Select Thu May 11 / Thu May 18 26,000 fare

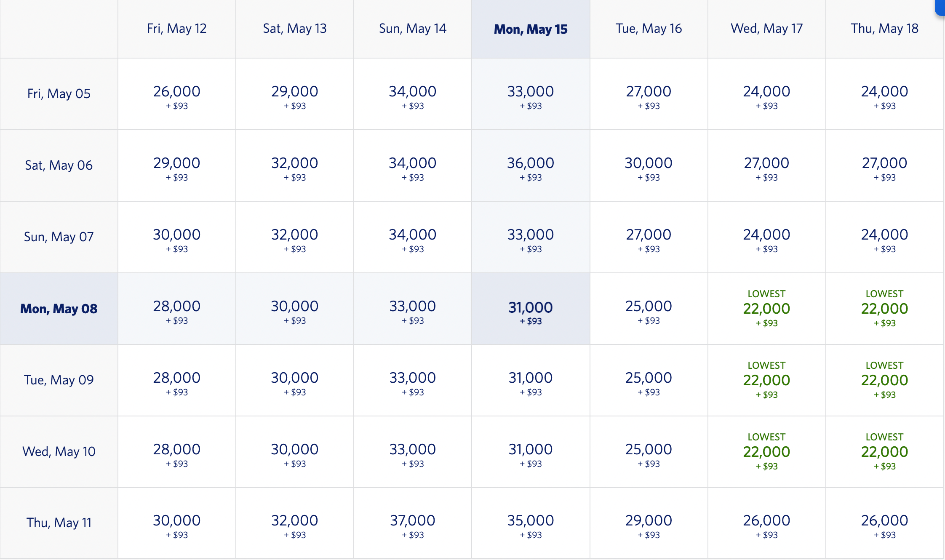coord(884,523)
